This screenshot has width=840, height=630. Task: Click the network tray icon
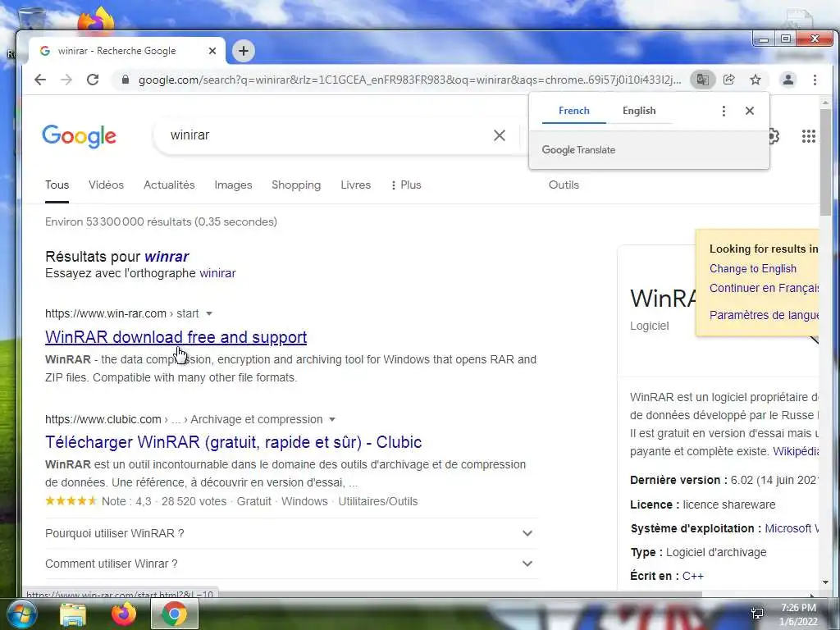(x=757, y=614)
